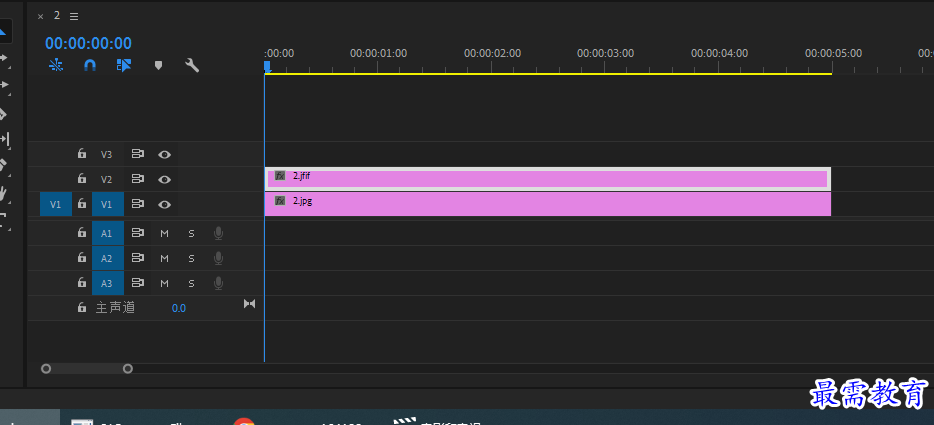Select the blue Selection tool arrow

3,30
